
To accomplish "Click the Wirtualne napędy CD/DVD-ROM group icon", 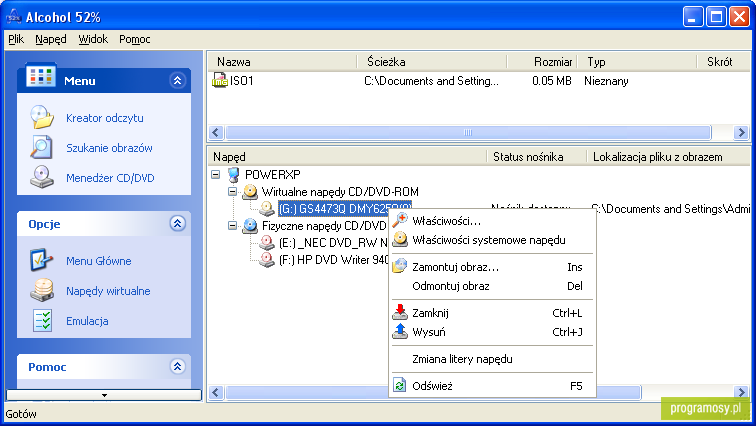I will (x=250, y=191).
